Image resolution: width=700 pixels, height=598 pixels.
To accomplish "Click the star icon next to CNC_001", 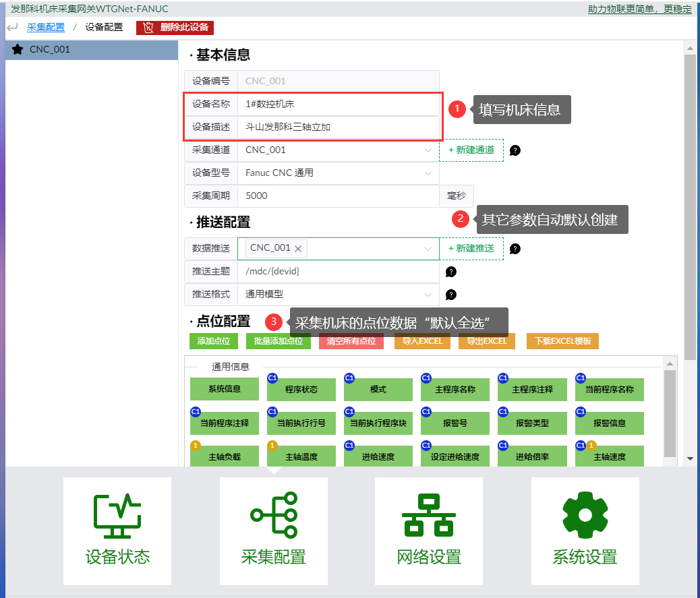I will tap(18, 49).
